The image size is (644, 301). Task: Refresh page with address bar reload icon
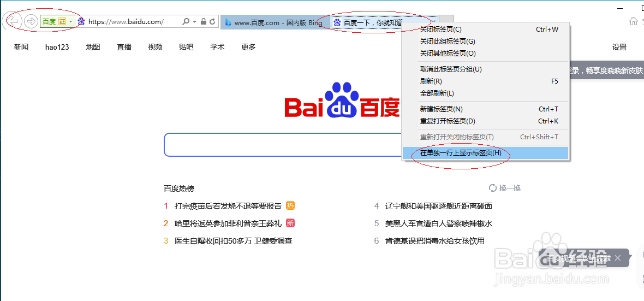coord(212,22)
